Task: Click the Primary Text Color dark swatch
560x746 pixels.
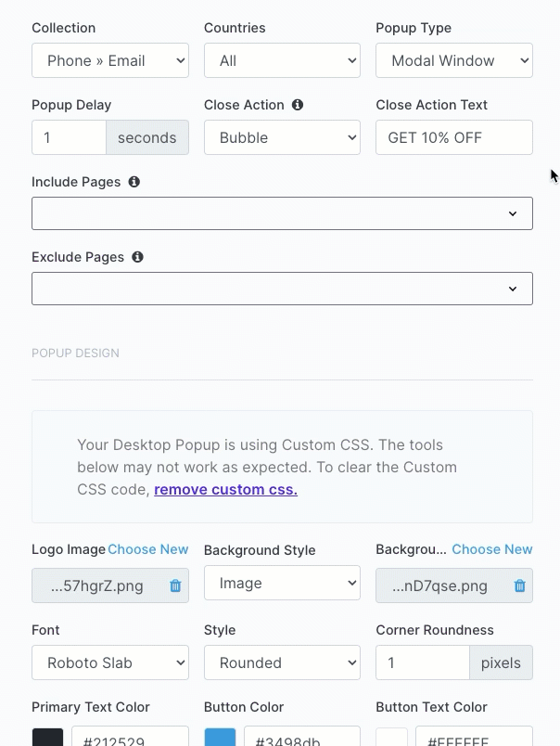Action: click(x=47, y=737)
